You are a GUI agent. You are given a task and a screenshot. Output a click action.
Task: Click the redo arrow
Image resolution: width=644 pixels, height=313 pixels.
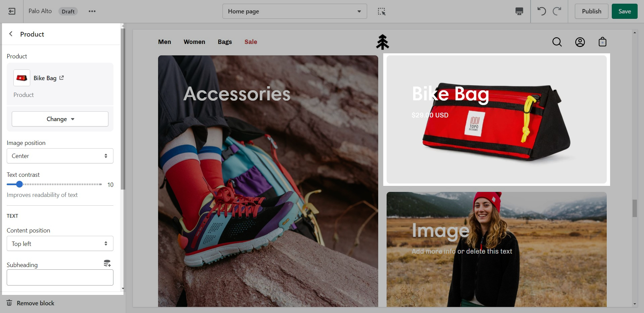[x=557, y=11]
